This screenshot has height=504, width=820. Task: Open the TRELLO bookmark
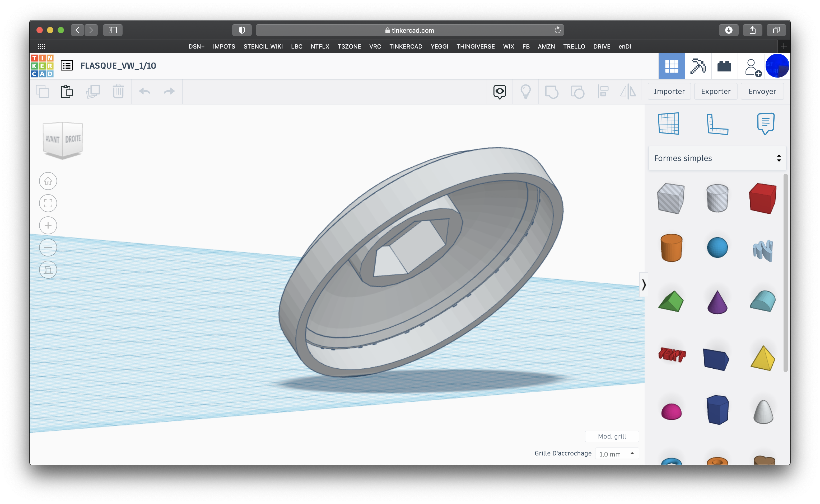pyautogui.click(x=574, y=47)
